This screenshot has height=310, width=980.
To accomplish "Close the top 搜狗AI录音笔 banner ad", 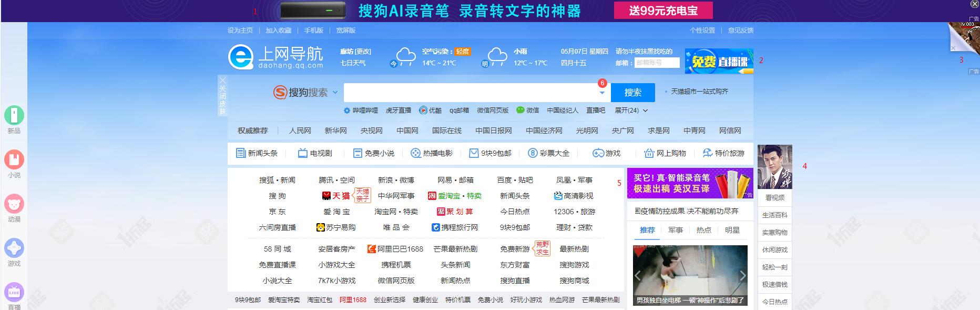I will tap(974, 4).
